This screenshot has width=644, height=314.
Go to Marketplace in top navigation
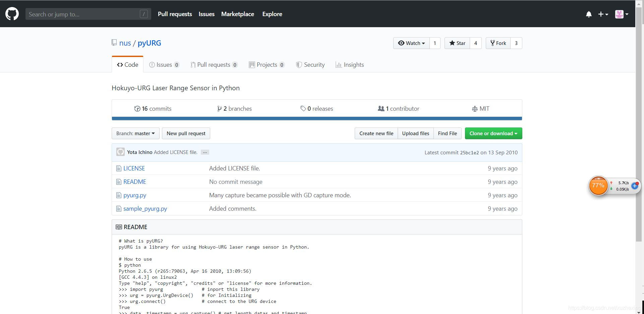(x=237, y=14)
